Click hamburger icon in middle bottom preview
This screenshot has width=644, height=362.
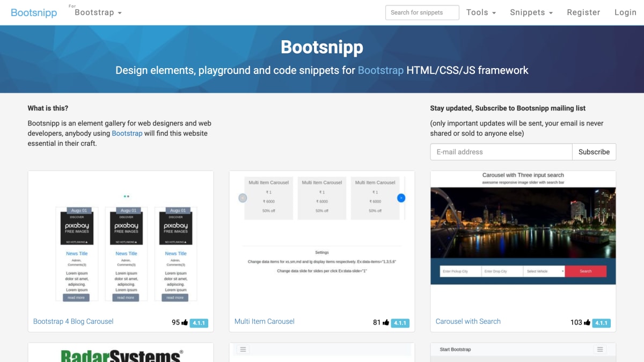(x=243, y=350)
